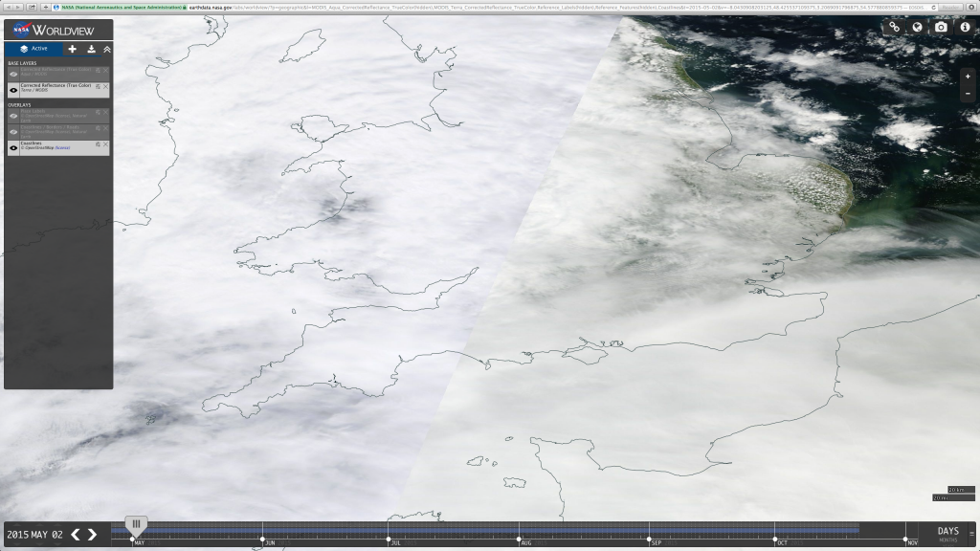The width and height of the screenshot is (980, 551).
Task: Go forward in browser history
Action: tap(19, 7)
